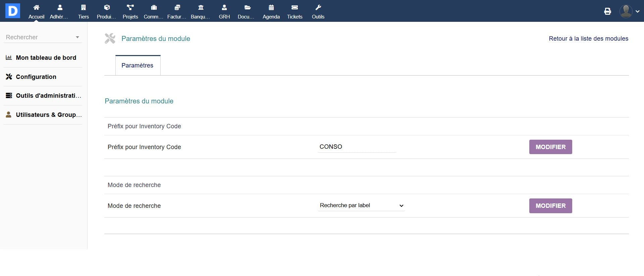Screen dimensions: 644x276
Task: Open the user avatar menu
Action: (629, 11)
